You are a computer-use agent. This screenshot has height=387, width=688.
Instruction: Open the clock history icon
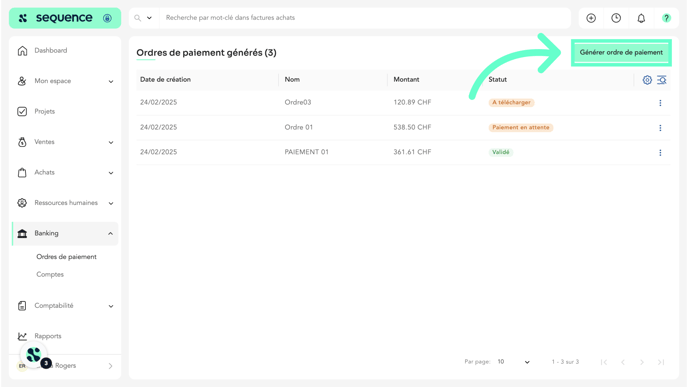pos(616,18)
